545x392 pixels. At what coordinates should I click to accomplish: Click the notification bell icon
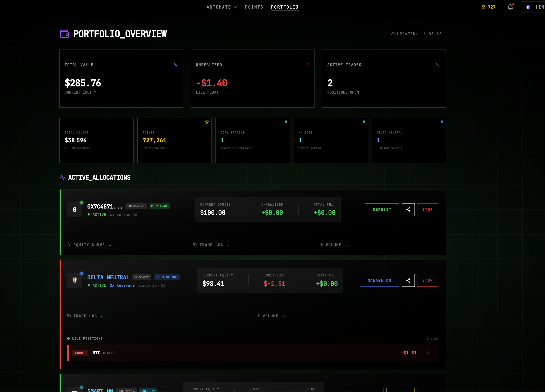(x=510, y=7)
